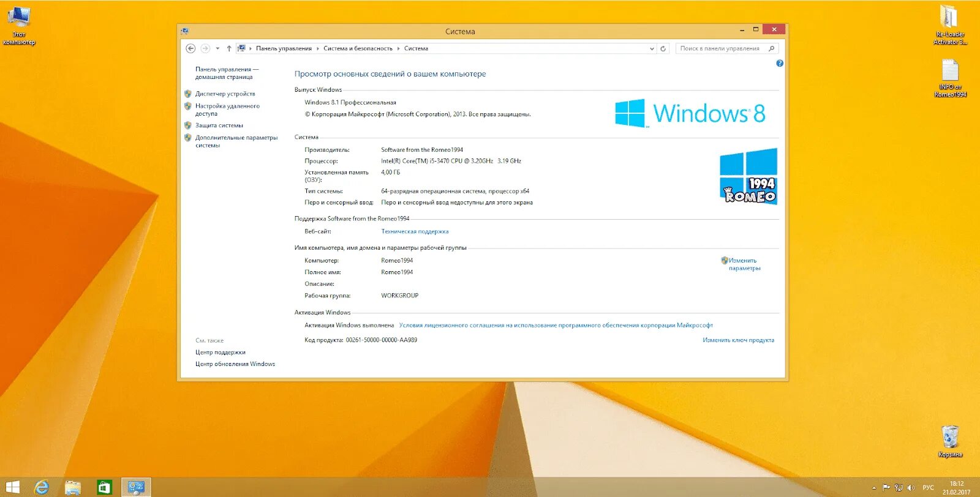Open 'Диспетчер устройств' link
980x497 pixels.
tap(225, 94)
